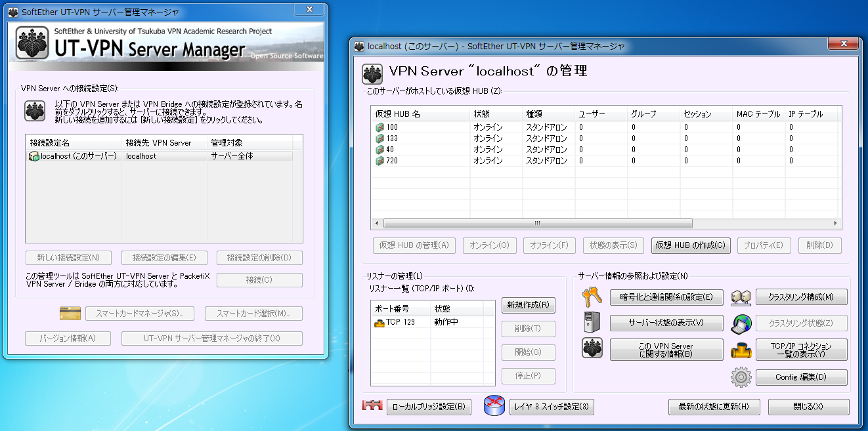Click 閉じる(X) in management window
868x431 pixels.
(808, 407)
